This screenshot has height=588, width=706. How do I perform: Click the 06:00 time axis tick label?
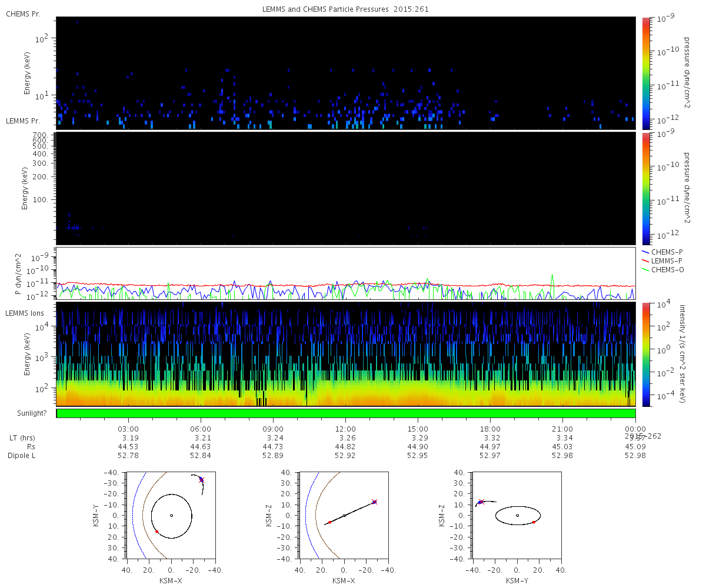(x=201, y=429)
